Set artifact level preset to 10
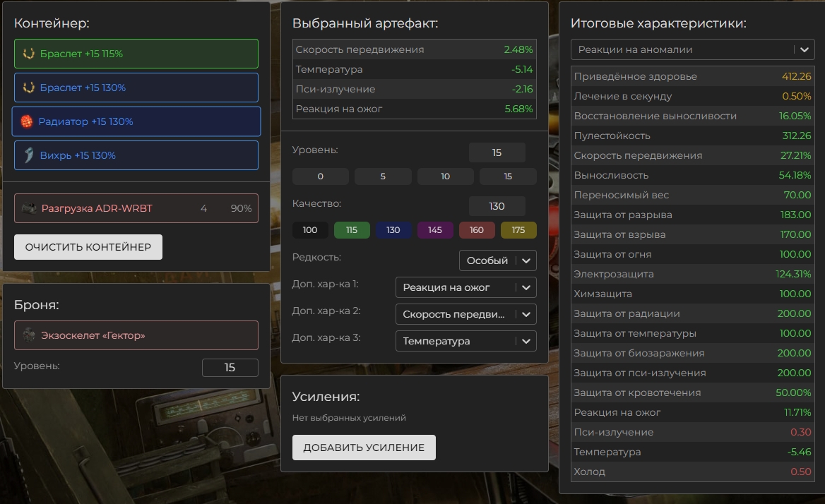The width and height of the screenshot is (825, 504). tap(445, 176)
